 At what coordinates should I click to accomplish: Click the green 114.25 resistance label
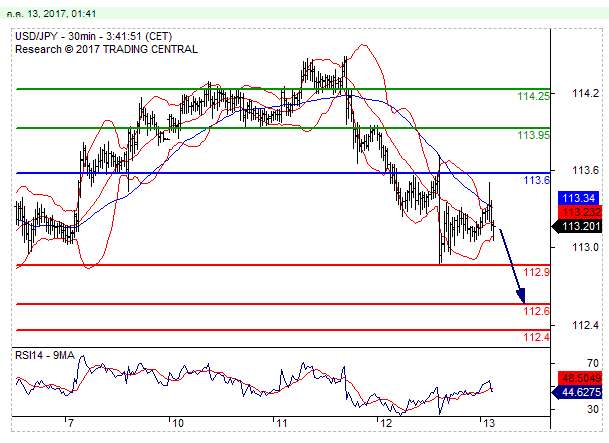coord(534,96)
